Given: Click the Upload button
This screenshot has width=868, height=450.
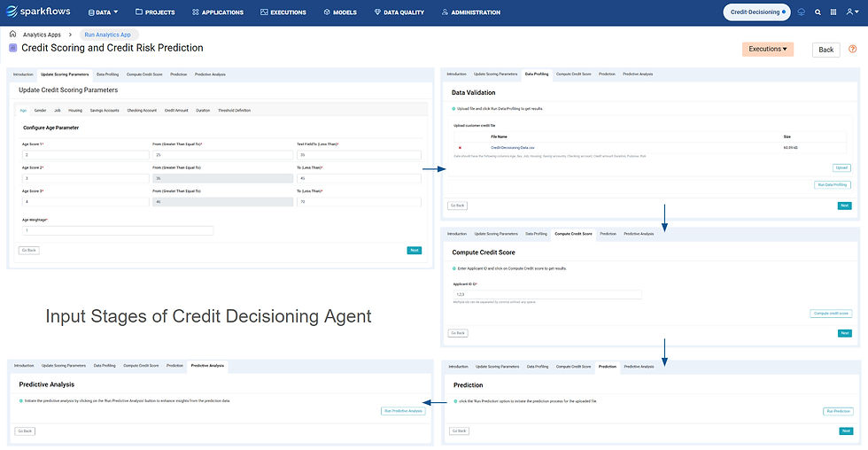Looking at the screenshot, I should click(x=841, y=167).
